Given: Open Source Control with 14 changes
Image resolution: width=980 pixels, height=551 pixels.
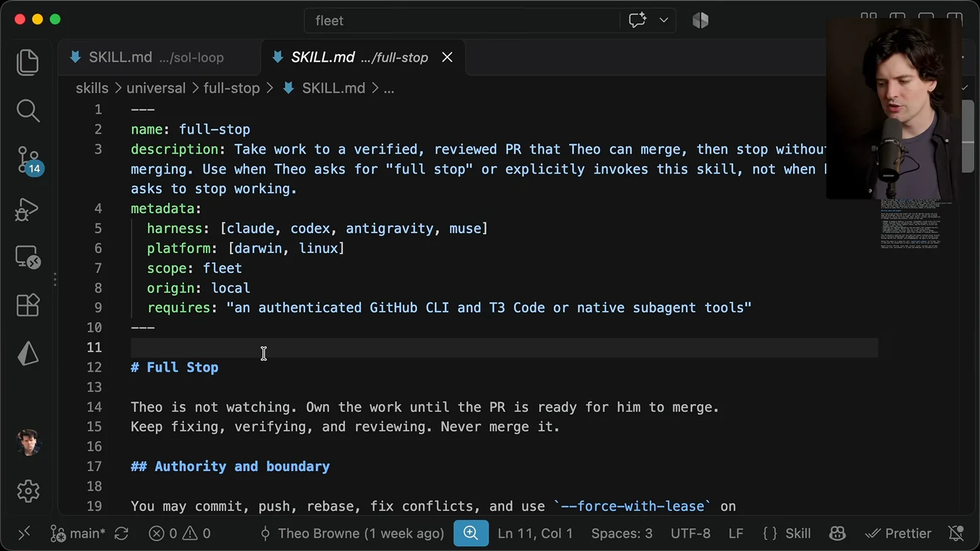Looking at the screenshot, I should point(29,161).
